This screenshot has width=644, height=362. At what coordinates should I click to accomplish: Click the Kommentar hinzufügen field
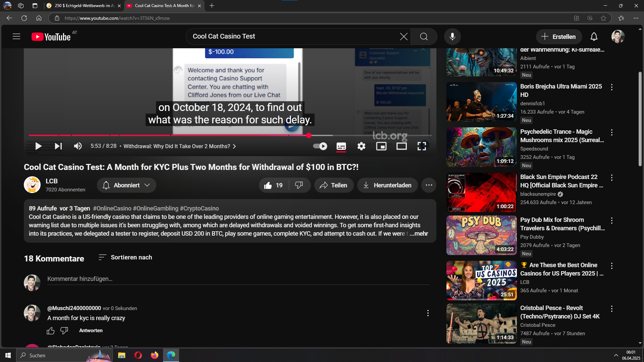238,279
